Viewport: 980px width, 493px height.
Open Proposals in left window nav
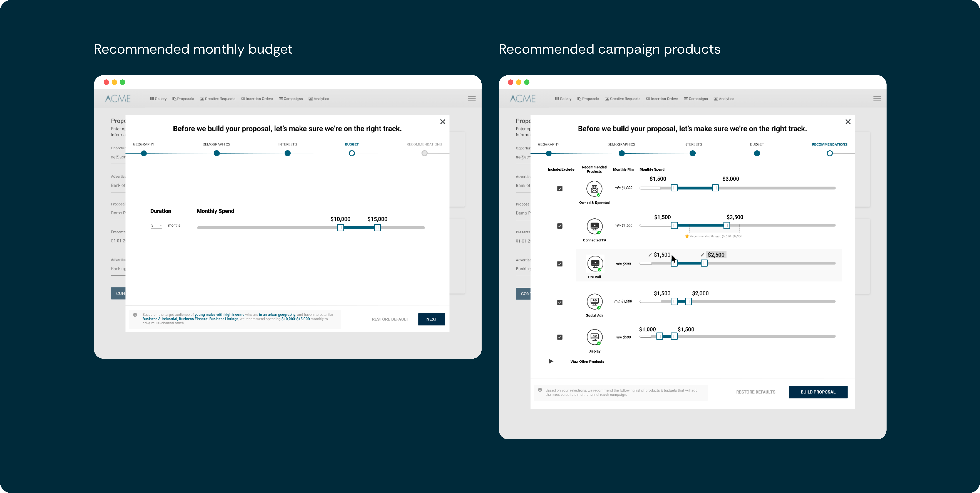pos(183,99)
